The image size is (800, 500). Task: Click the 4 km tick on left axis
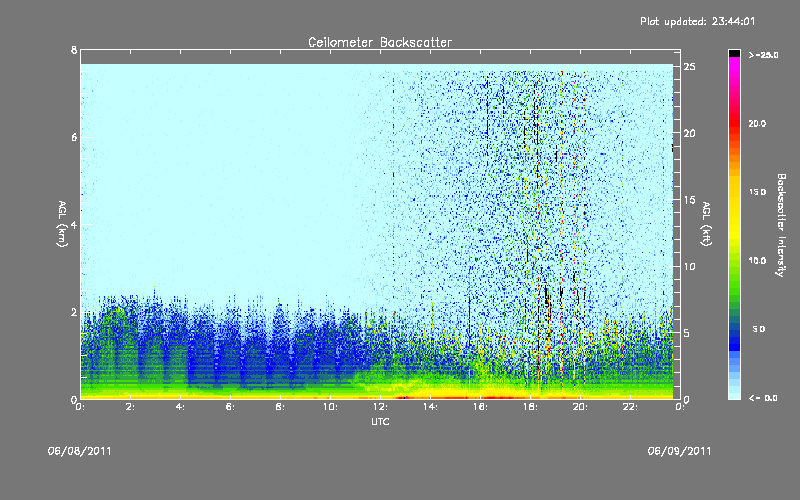tap(74, 224)
